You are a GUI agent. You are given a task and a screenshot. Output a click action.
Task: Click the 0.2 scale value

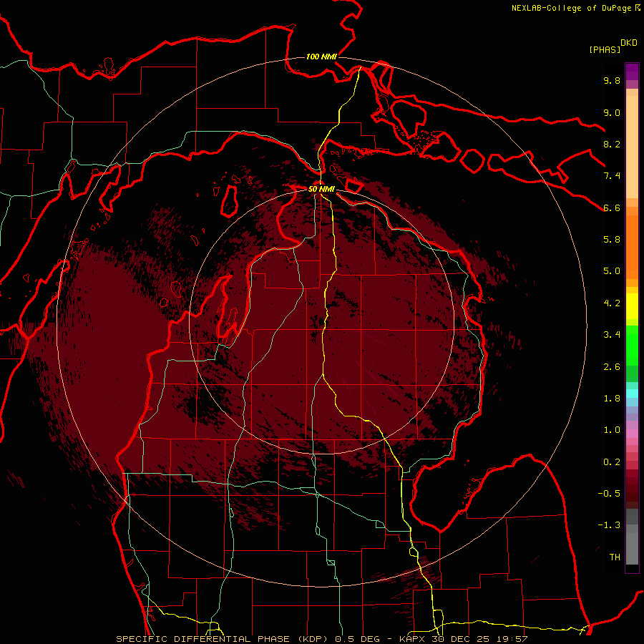click(x=612, y=462)
